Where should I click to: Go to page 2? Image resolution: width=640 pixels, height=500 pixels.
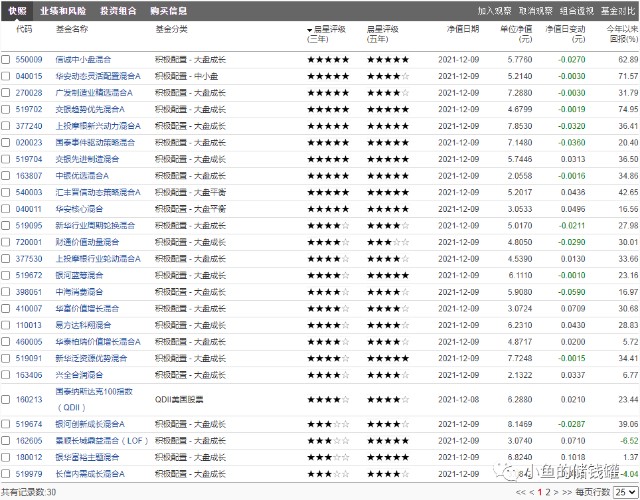click(x=548, y=492)
